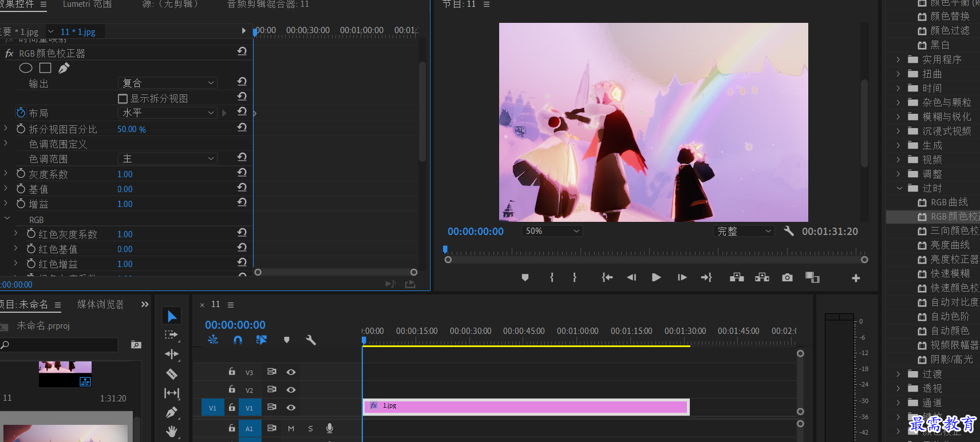Open the zoom level dropdown 50%
980x442 pixels.
pyautogui.click(x=551, y=231)
